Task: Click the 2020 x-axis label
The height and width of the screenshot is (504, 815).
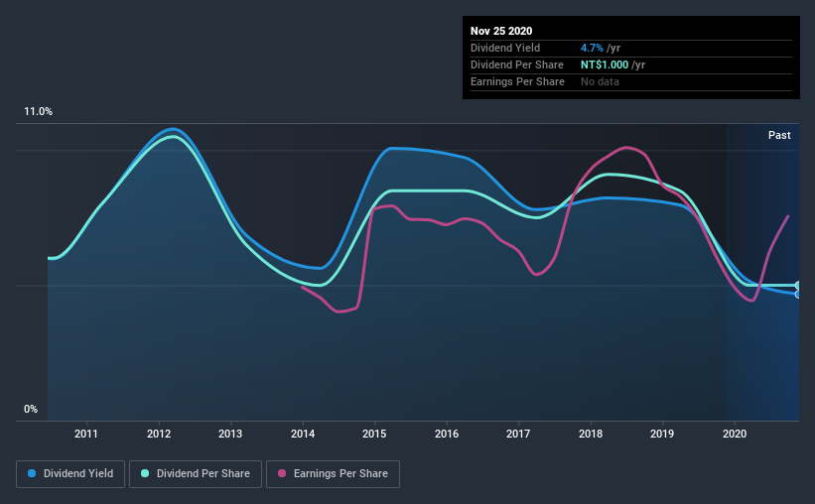Action: point(735,434)
